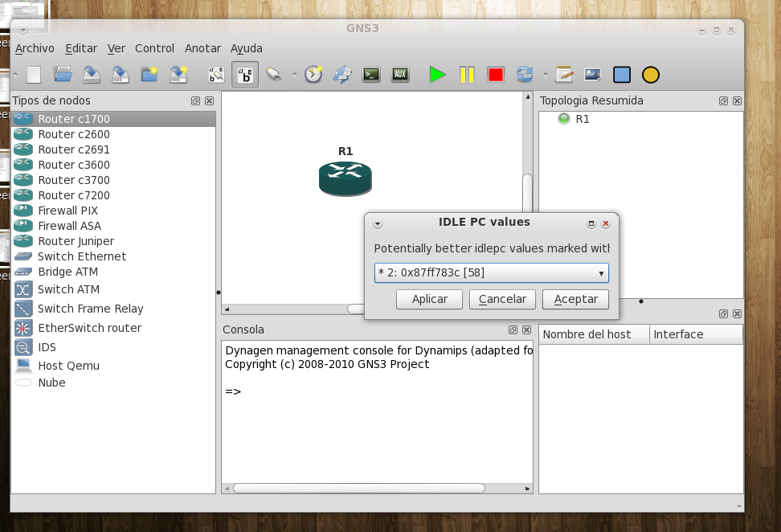The width and height of the screenshot is (781, 532).
Task: Select Nube cloud node type
Action: (113, 383)
